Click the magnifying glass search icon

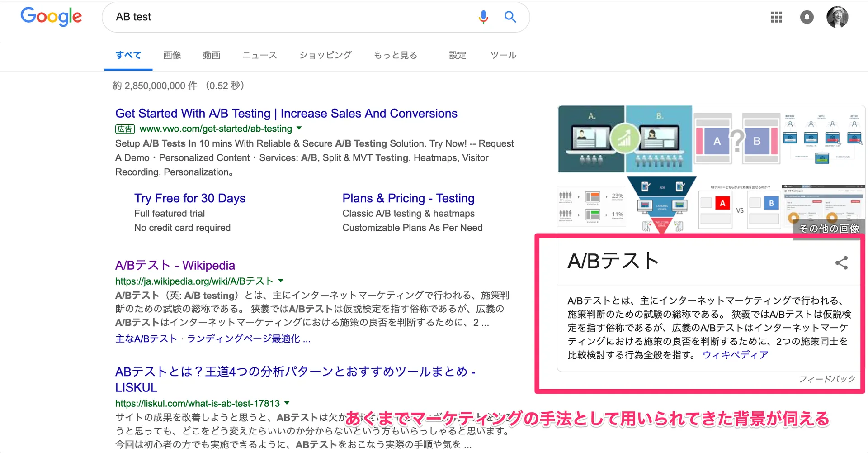[510, 17]
